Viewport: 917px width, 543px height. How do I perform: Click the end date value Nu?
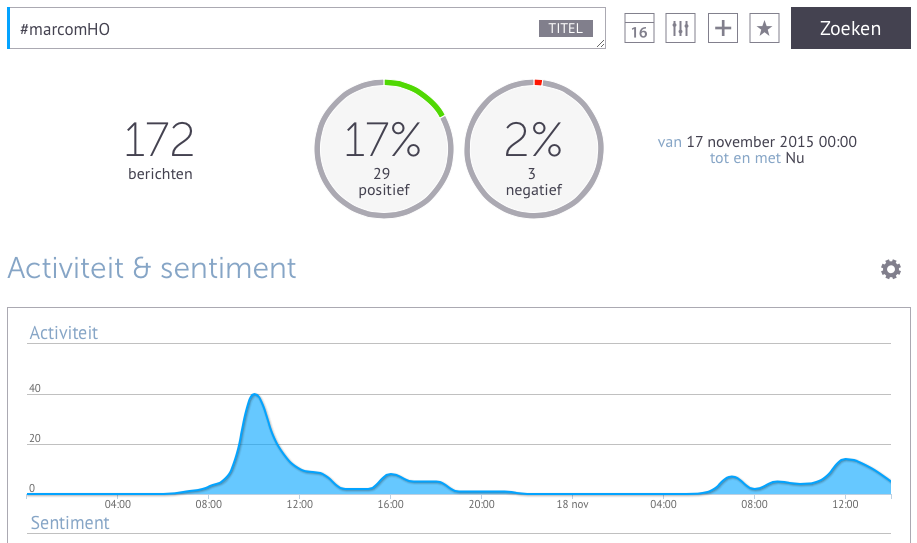(x=795, y=158)
